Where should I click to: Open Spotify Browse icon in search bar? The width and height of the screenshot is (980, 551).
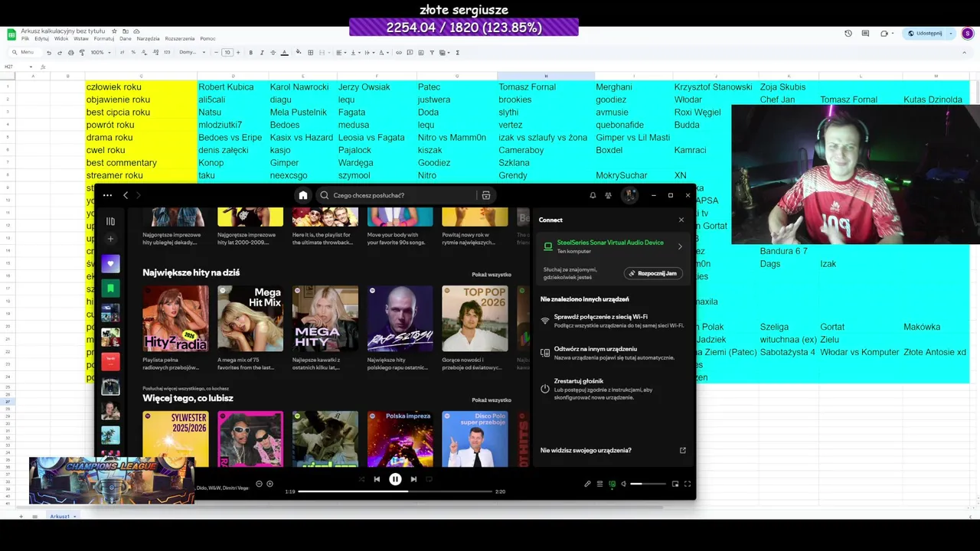(x=486, y=195)
